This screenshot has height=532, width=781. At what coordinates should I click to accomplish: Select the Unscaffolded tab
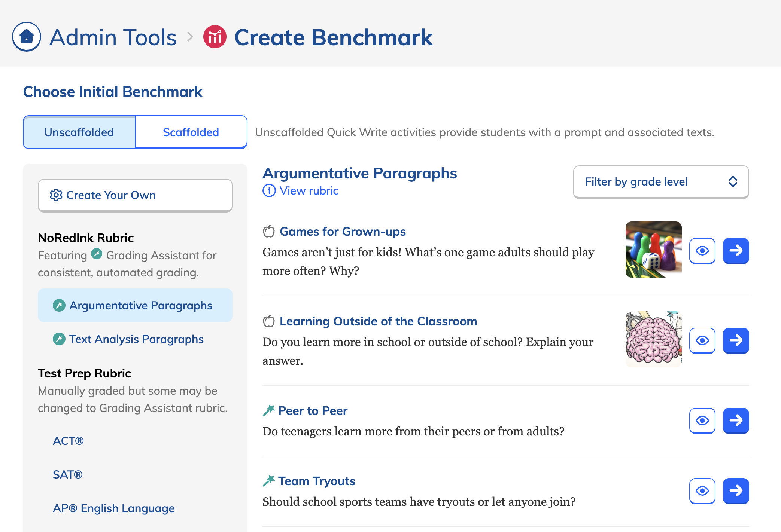[79, 132]
